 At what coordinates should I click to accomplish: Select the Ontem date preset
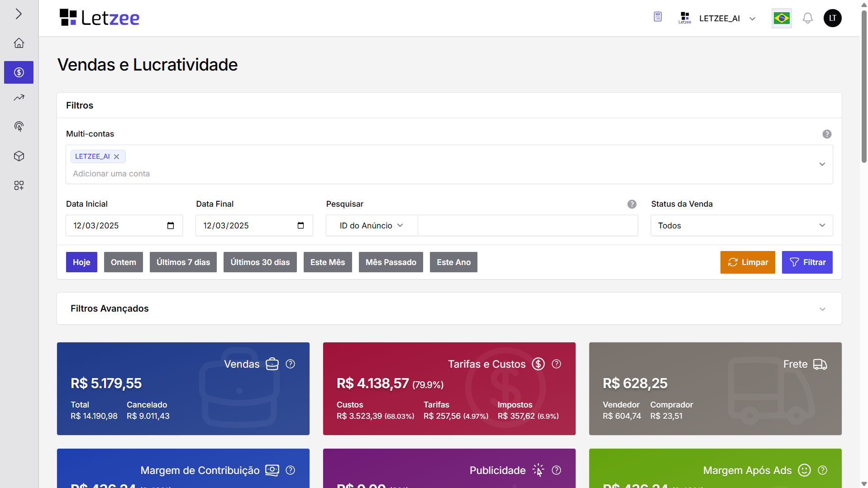tap(124, 262)
